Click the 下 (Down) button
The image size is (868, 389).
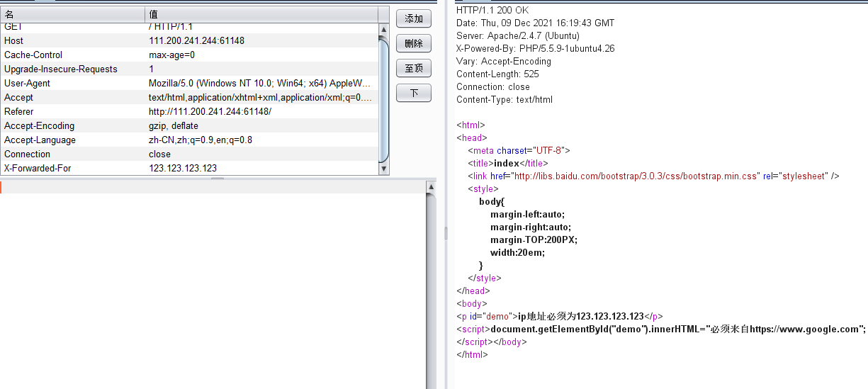[414, 93]
